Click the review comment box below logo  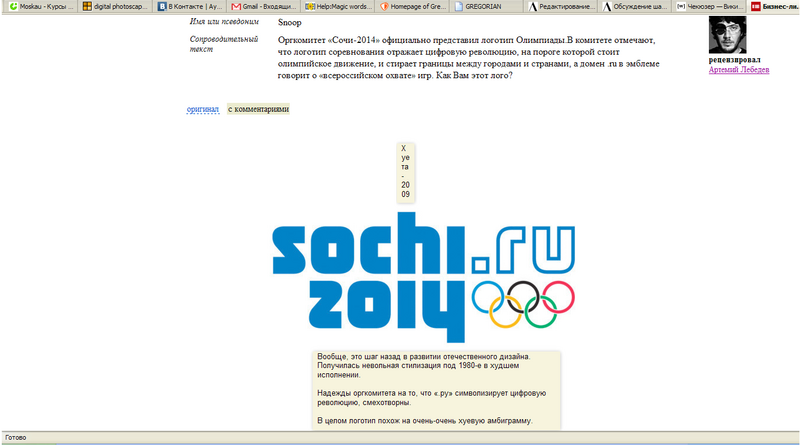tap(437, 390)
